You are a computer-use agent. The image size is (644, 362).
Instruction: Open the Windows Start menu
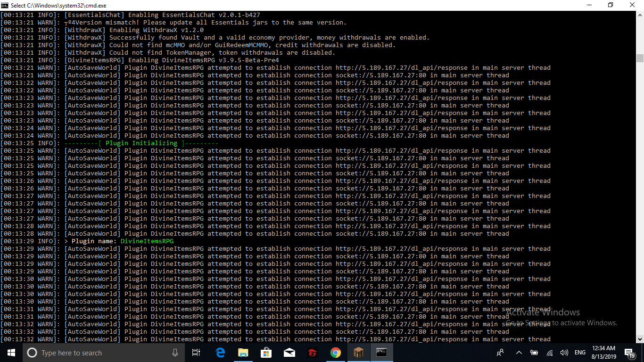tap(11, 353)
